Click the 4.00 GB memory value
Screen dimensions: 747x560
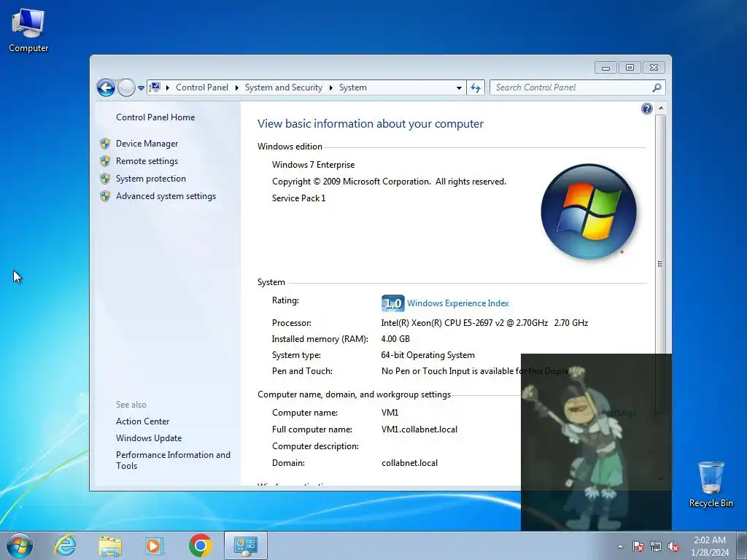(x=395, y=339)
